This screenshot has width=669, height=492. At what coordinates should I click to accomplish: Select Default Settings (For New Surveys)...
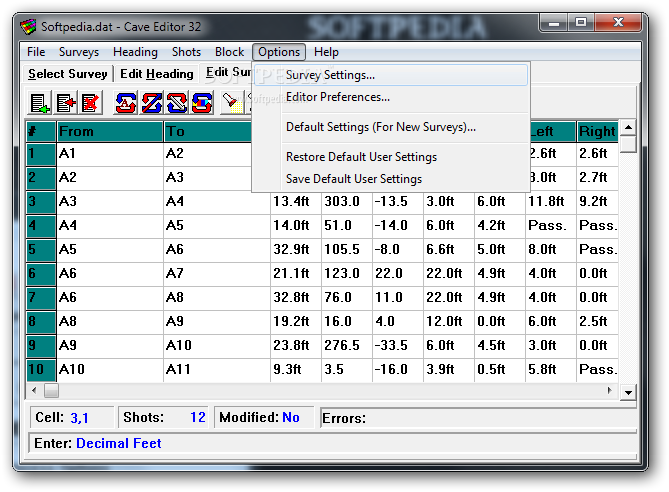(391, 127)
